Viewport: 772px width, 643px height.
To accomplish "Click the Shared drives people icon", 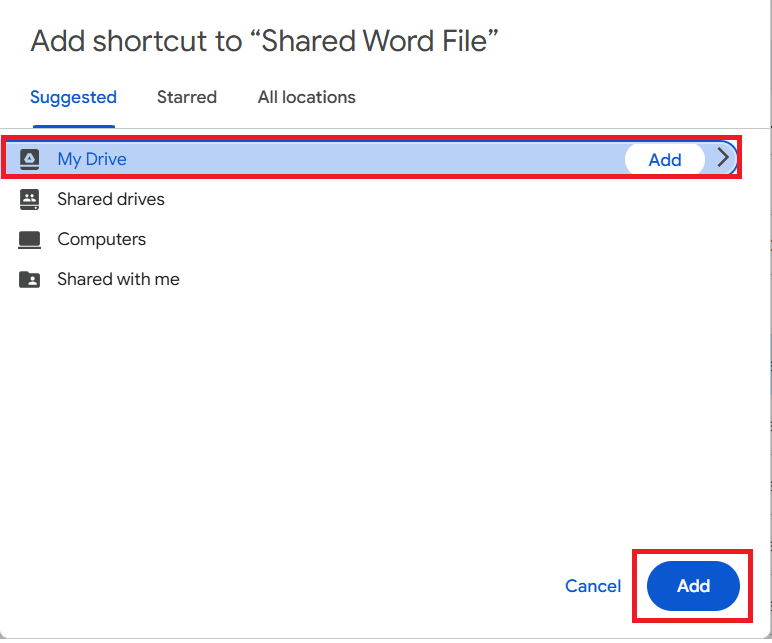I will pyautogui.click(x=30, y=199).
